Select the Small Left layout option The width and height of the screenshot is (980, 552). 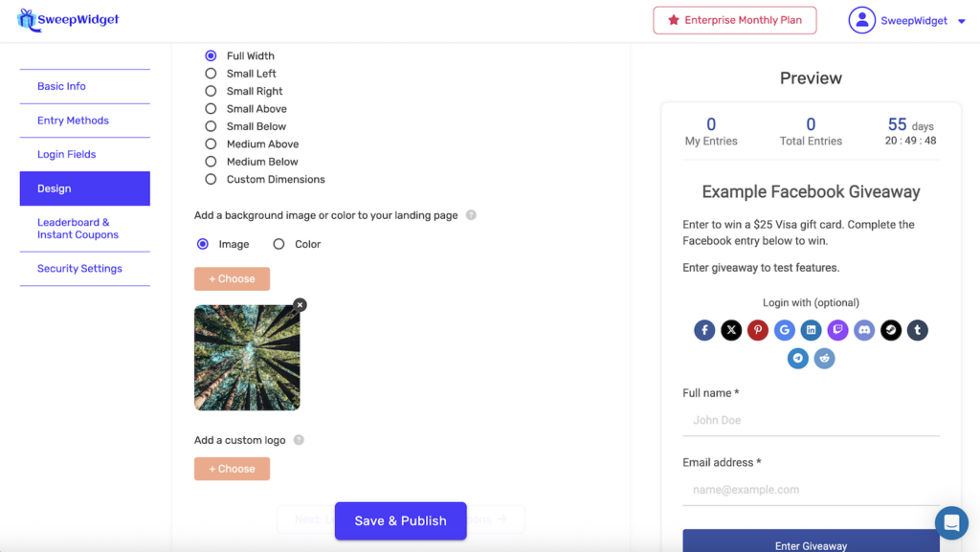211,74
